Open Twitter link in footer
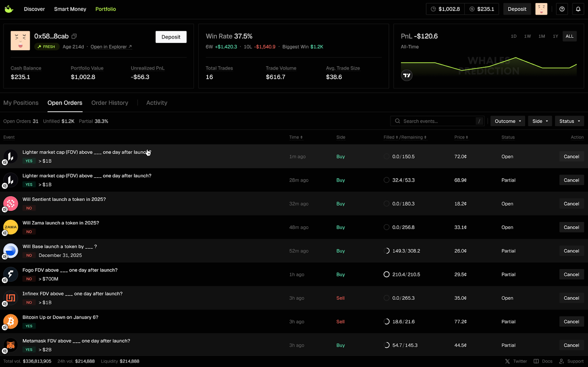Image resolution: width=588 pixels, height=367 pixels. click(x=516, y=361)
